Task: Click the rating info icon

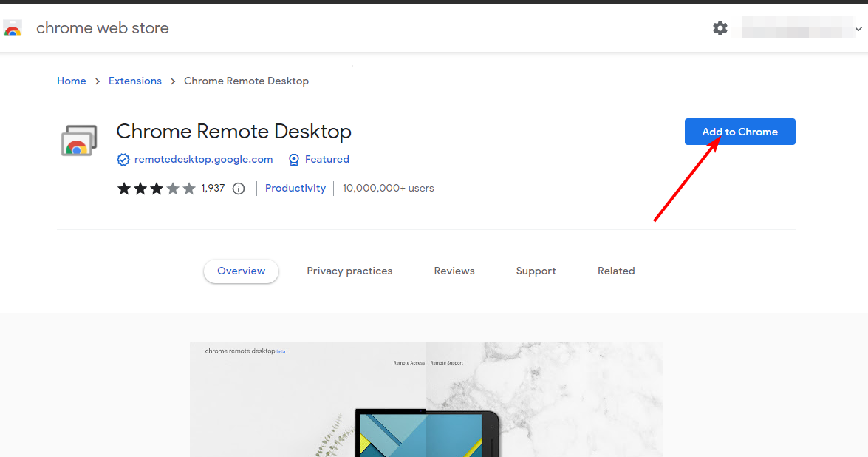Action: 239,189
